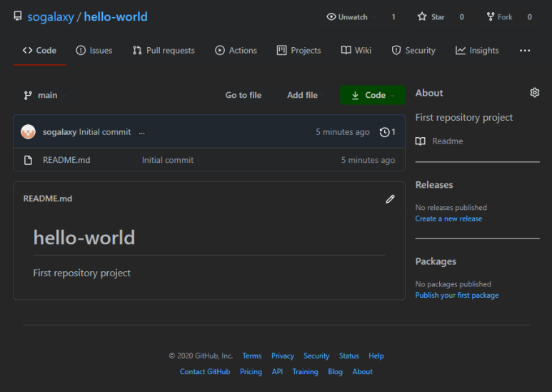Open the Projects tab
Image resolution: width=552 pixels, height=392 pixels.
click(299, 50)
